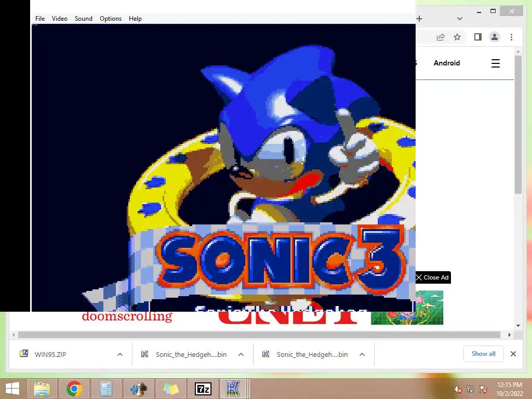The width and height of the screenshot is (532, 399).
Task: Open the Video menu
Action: (x=59, y=19)
